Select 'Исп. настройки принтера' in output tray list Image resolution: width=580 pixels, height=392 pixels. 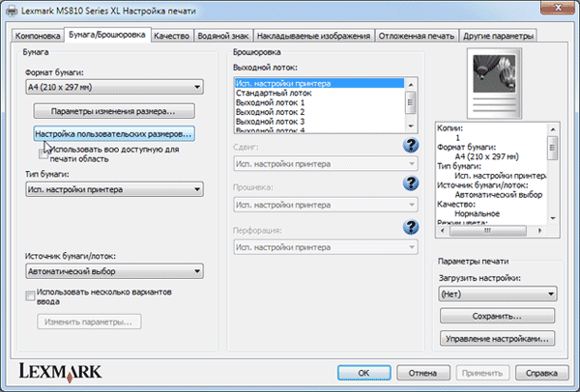(320, 83)
